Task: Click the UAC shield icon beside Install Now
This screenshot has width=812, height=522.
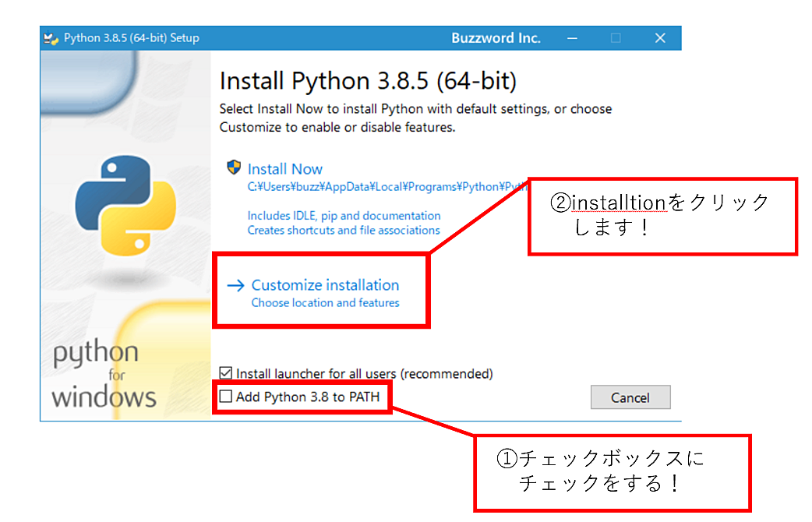Action: pyautogui.click(x=234, y=168)
